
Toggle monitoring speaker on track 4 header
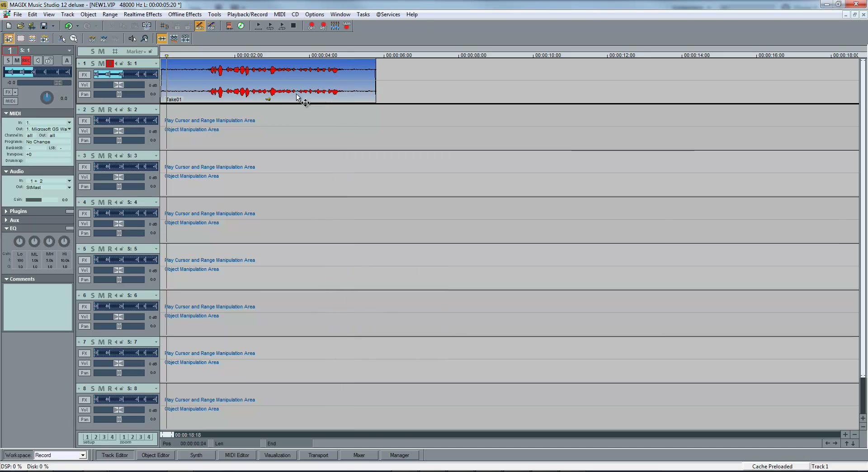tap(116, 202)
